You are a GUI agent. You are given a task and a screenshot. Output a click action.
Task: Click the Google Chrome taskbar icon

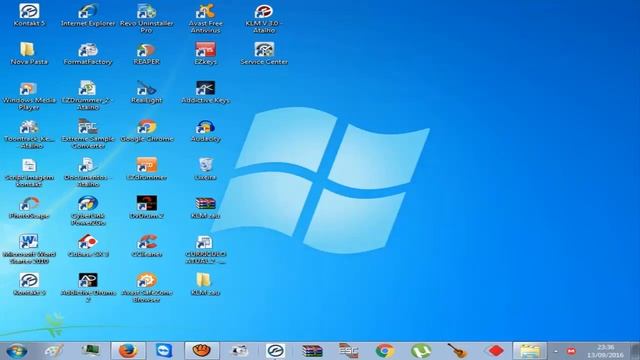pos(384,351)
